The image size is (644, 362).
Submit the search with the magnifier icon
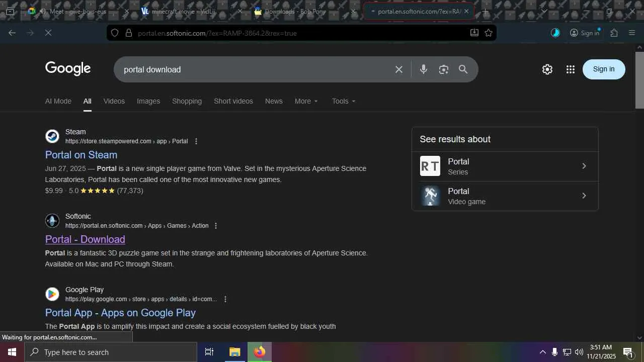[463, 69]
